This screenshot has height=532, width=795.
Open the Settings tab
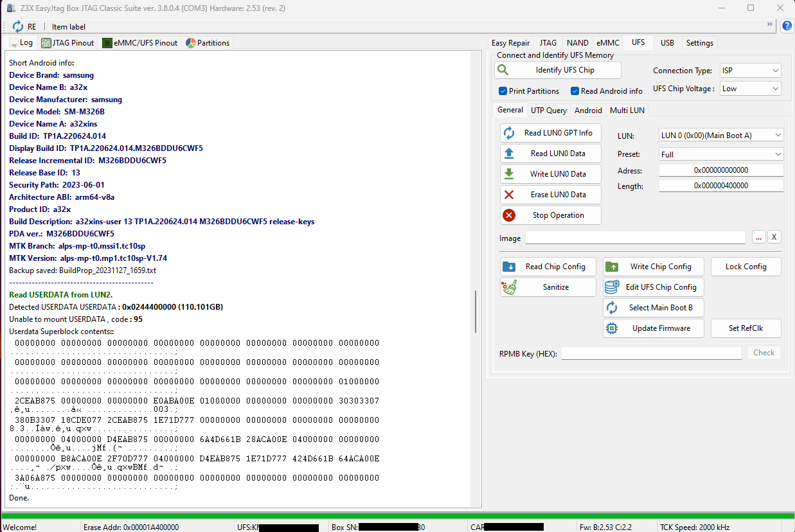(x=699, y=43)
